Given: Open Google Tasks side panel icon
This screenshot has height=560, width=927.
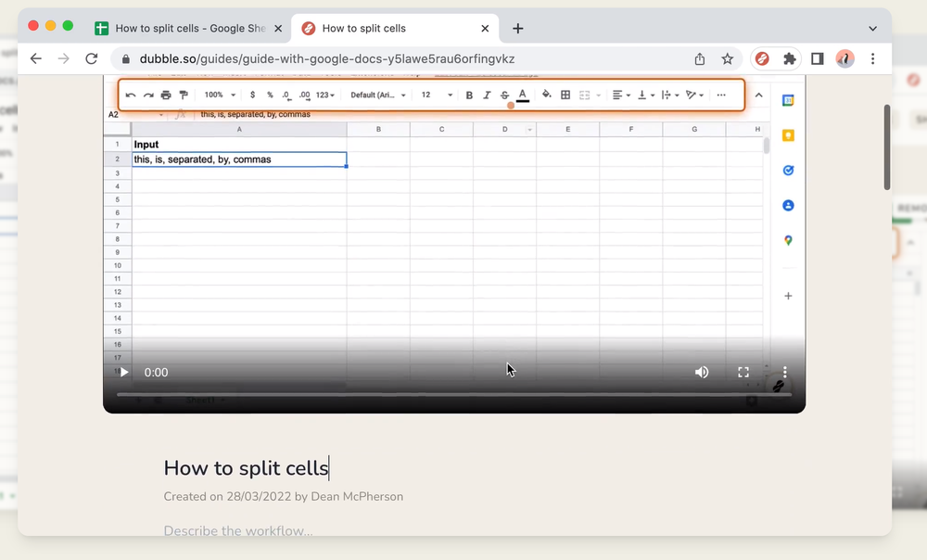Looking at the screenshot, I should coord(788,171).
